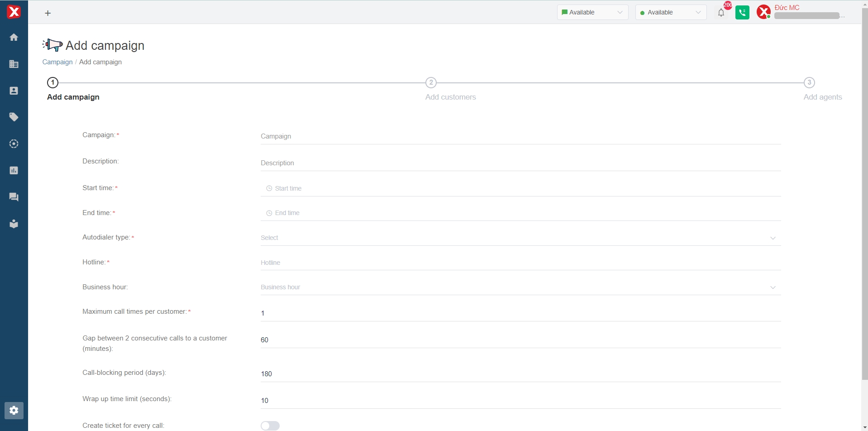
Task: Open the green dot Available status dropdown
Action: 671,12
